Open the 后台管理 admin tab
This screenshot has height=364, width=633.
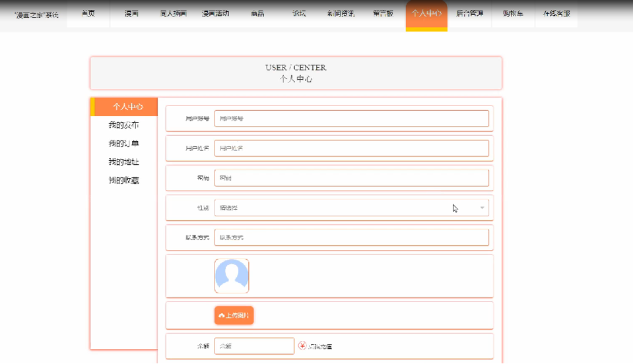point(469,13)
